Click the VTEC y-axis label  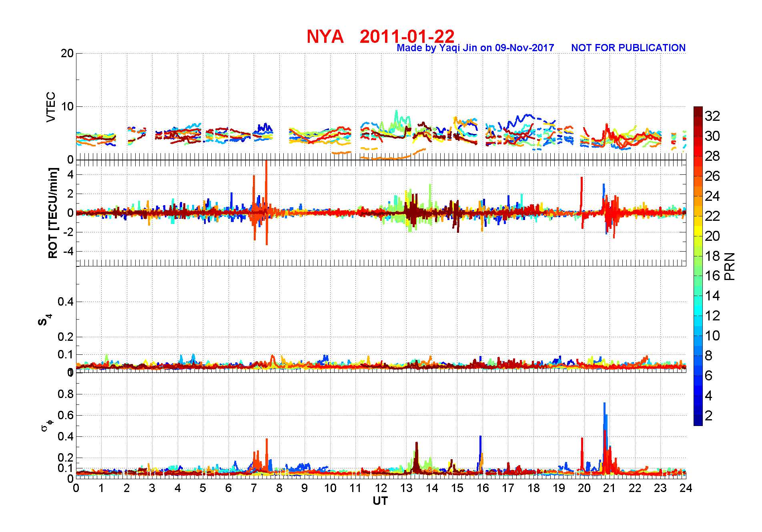point(51,107)
